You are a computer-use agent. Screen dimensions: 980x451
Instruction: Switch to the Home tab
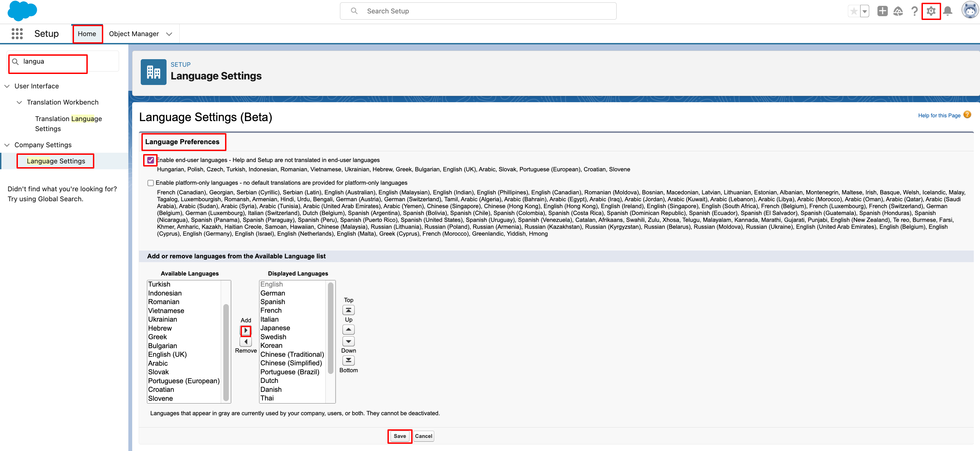pyautogui.click(x=87, y=34)
